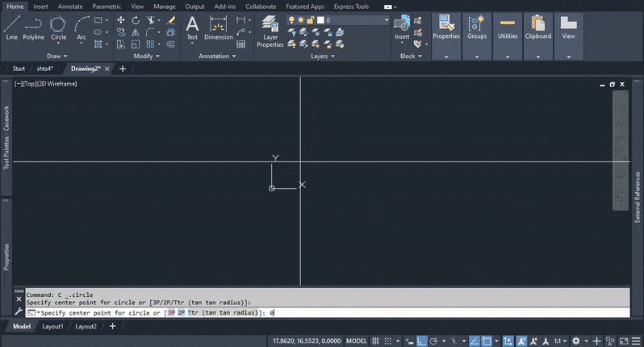Go to the Start tab

click(19, 69)
